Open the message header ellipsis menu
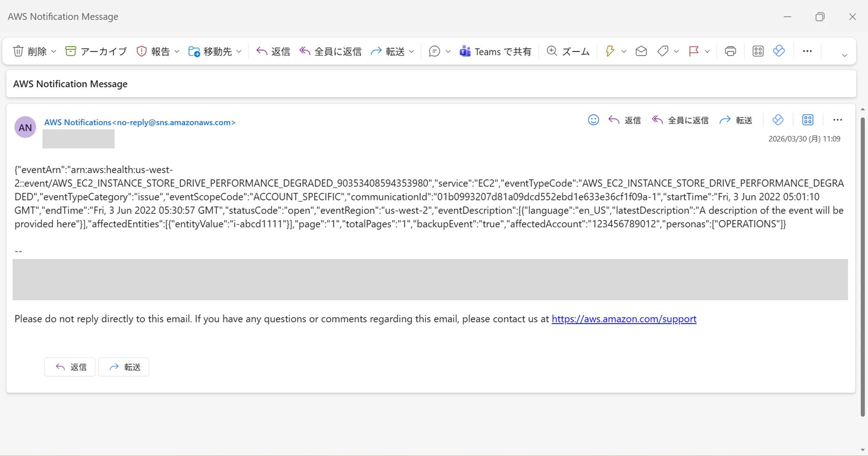Viewport: 868px width, 456px height. pyautogui.click(x=838, y=120)
